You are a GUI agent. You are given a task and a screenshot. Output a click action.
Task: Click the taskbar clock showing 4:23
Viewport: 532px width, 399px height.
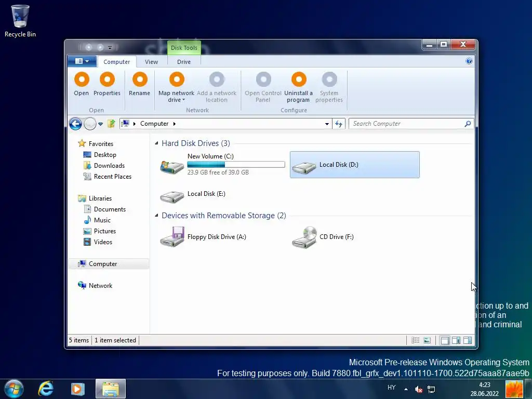pos(485,389)
